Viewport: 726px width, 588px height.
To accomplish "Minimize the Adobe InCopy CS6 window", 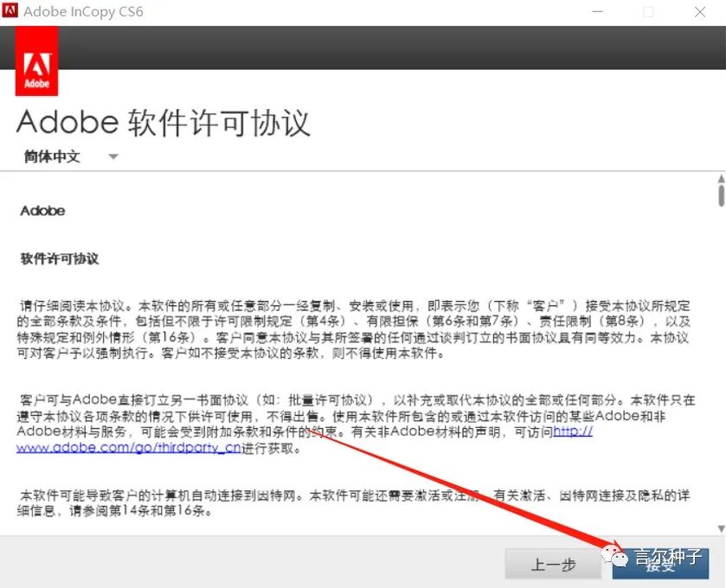I will pyautogui.click(x=598, y=11).
